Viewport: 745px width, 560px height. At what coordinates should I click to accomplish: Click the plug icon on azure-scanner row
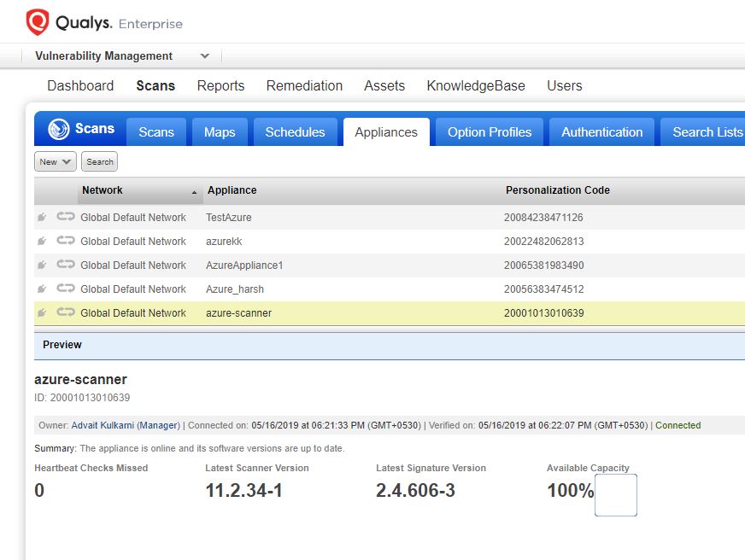41,312
